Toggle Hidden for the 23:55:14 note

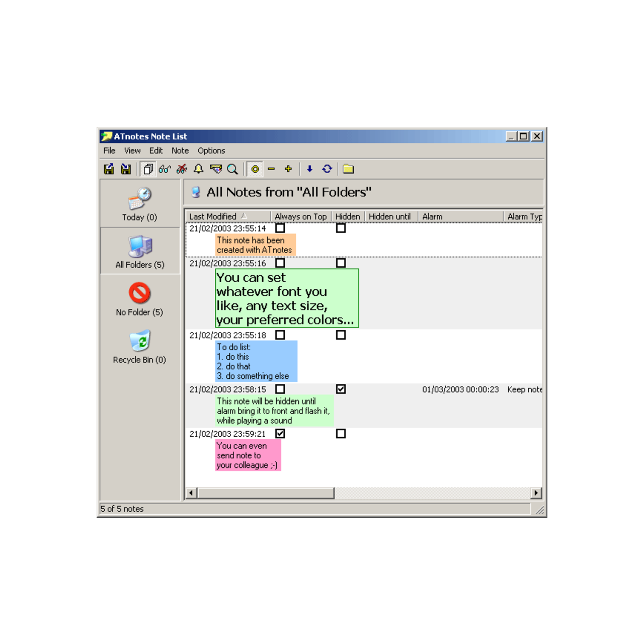coord(341,228)
